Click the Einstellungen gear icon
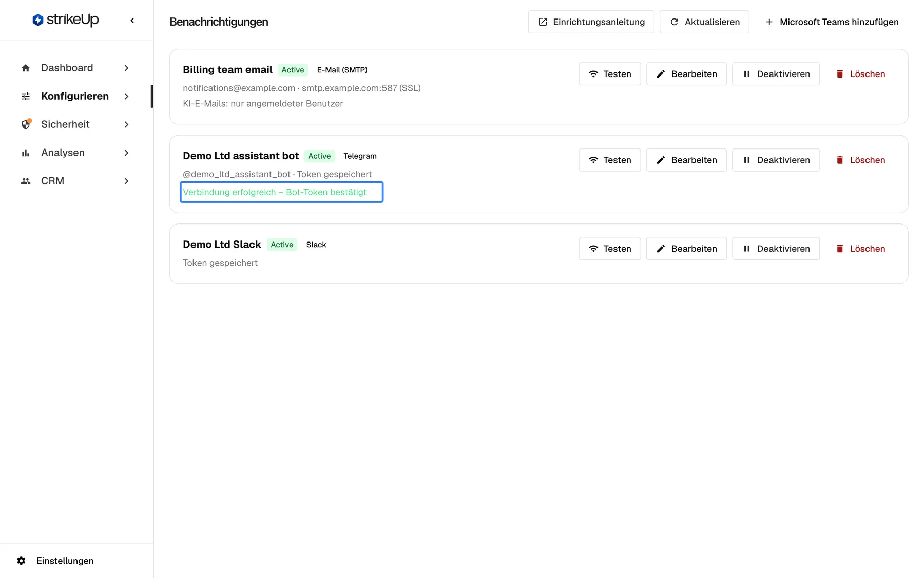924x578 pixels. coord(21,561)
